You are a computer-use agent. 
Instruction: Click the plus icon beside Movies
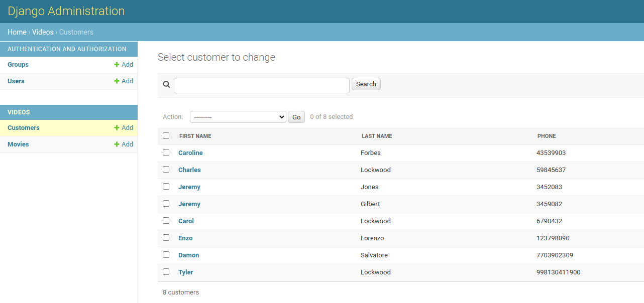point(117,144)
